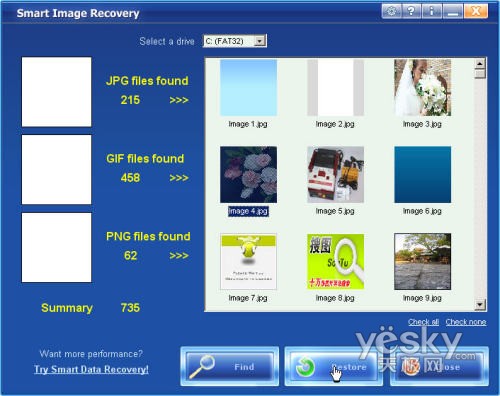
Task: Click the Check none link
Action: click(x=466, y=322)
